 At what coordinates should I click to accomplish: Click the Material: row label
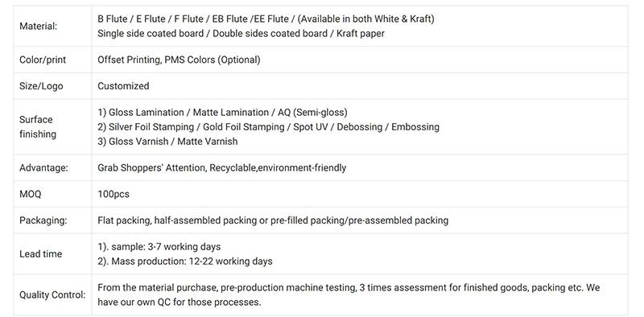pos(38,27)
